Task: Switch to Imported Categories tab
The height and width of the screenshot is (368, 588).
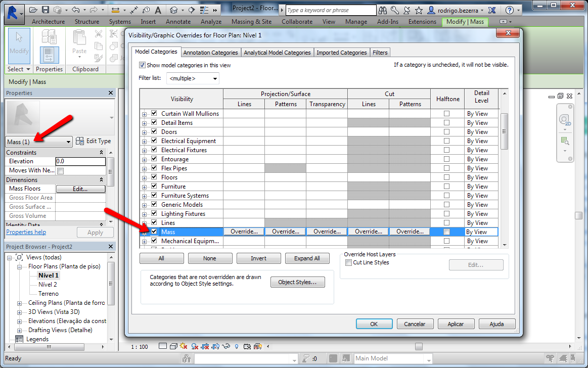Action: (x=342, y=53)
